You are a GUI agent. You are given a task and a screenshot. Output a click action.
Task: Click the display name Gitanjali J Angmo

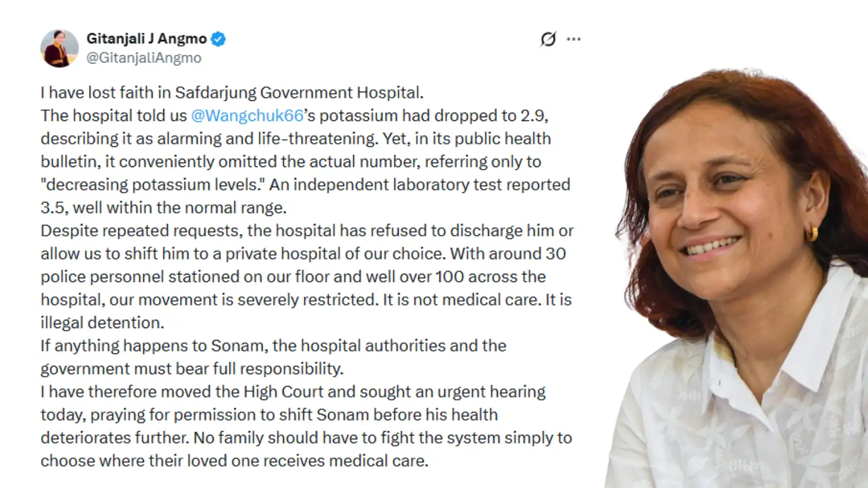click(x=146, y=39)
